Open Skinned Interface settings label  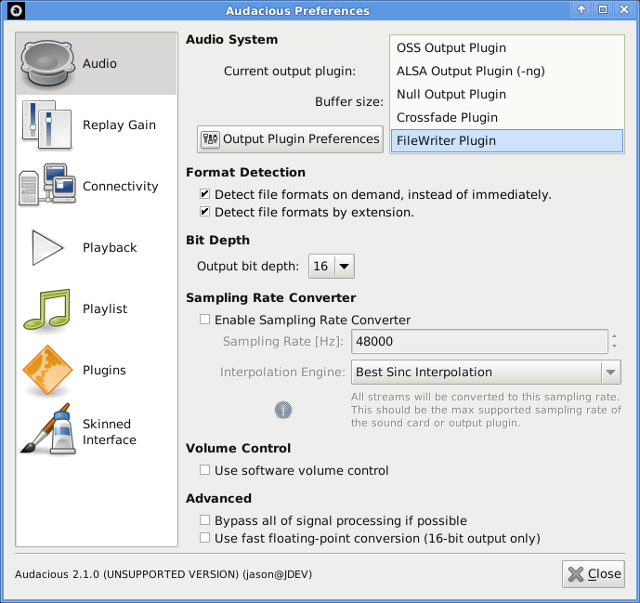109,432
